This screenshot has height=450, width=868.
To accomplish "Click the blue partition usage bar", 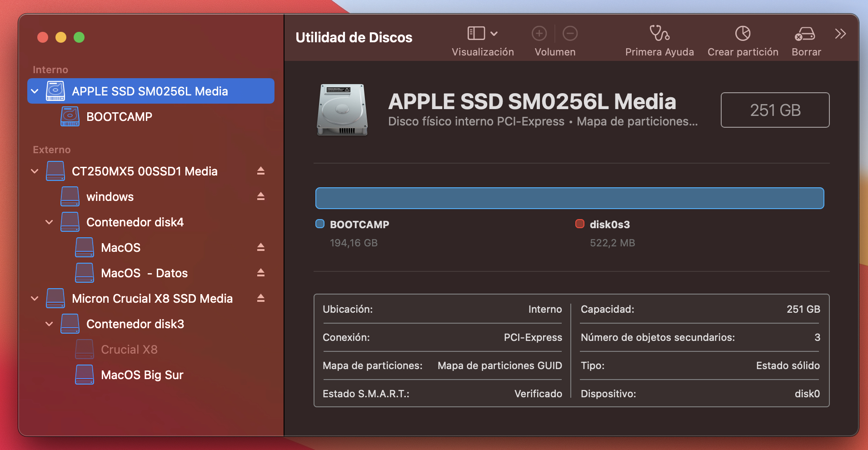I will pyautogui.click(x=569, y=198).
